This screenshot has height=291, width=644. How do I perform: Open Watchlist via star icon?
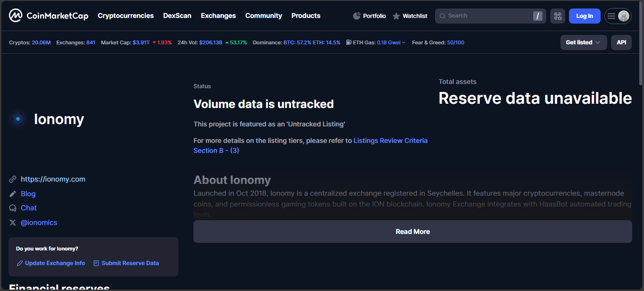point(396,16)
